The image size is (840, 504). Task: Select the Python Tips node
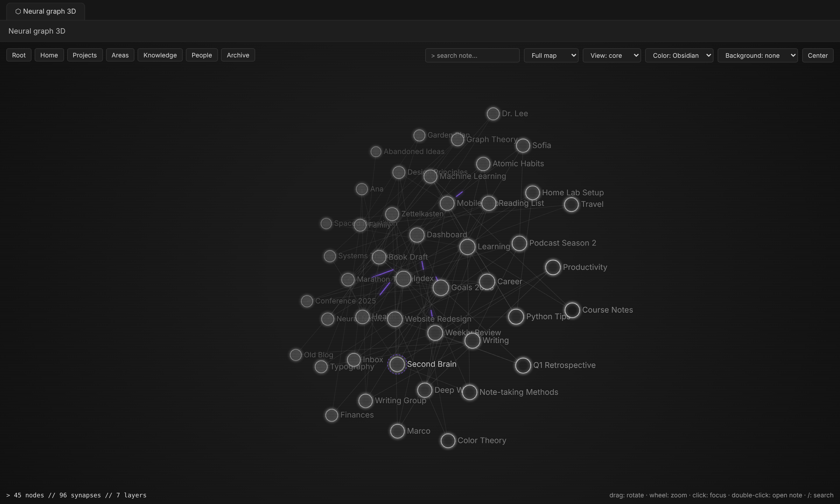(516, 317)
